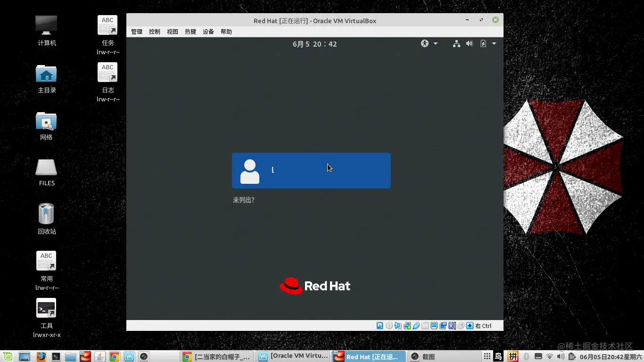
Task: Open the accessibility menu in the guest top bar
Action: [x=429, y=44]
